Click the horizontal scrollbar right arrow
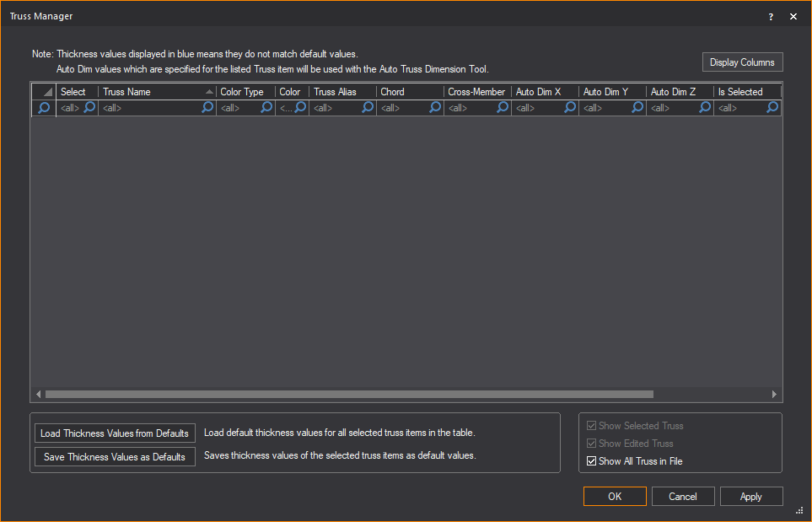The image size is (812, 522). coord(774,394)
